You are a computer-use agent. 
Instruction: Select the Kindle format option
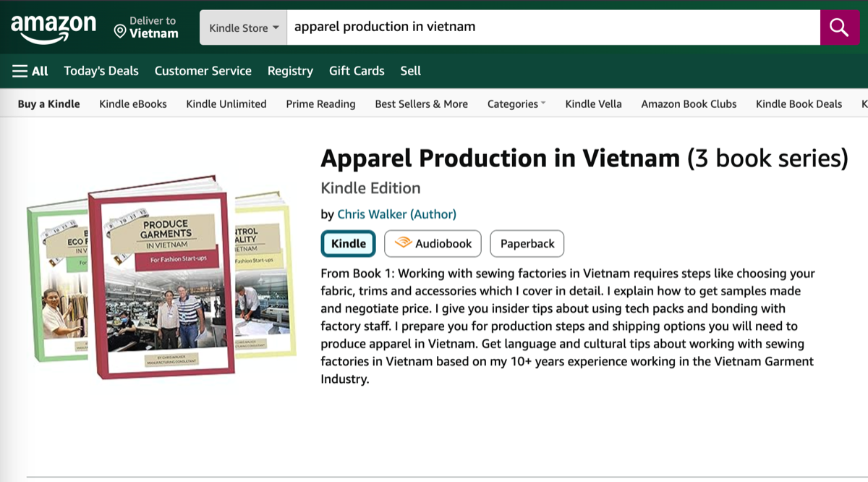tap(349, 244)
